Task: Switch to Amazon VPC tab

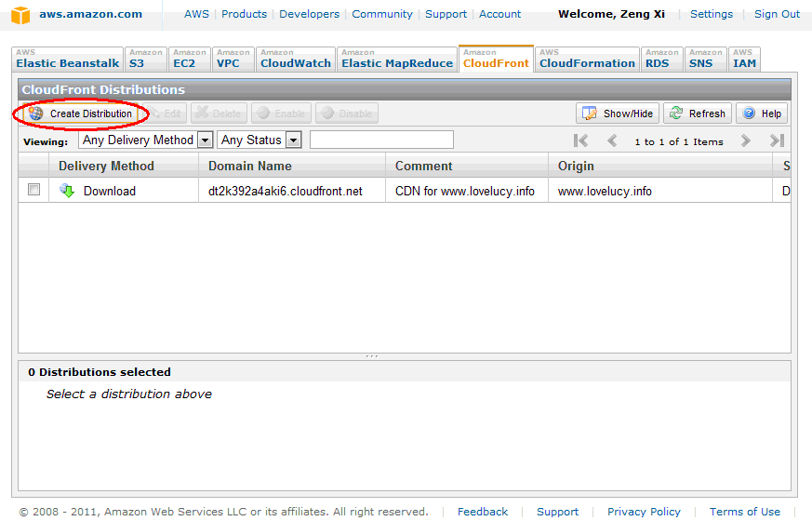Action: click(x=233, y=59)
